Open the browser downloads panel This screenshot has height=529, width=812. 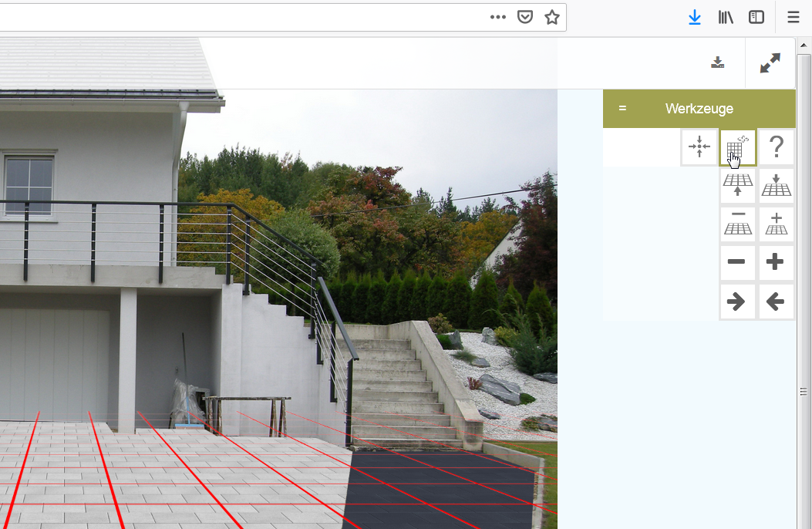pos(695,18)
